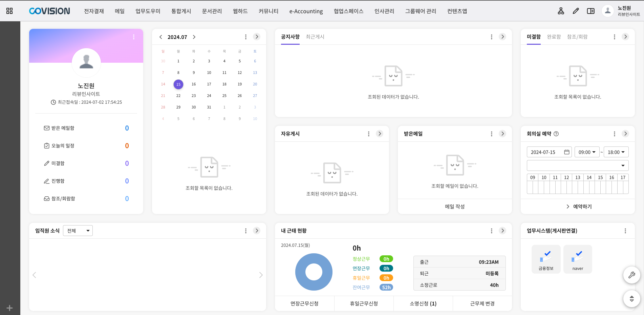The image size is (644, 315).
Task: Open the organization chart icon in header
Action: click(x=561, y=11)
